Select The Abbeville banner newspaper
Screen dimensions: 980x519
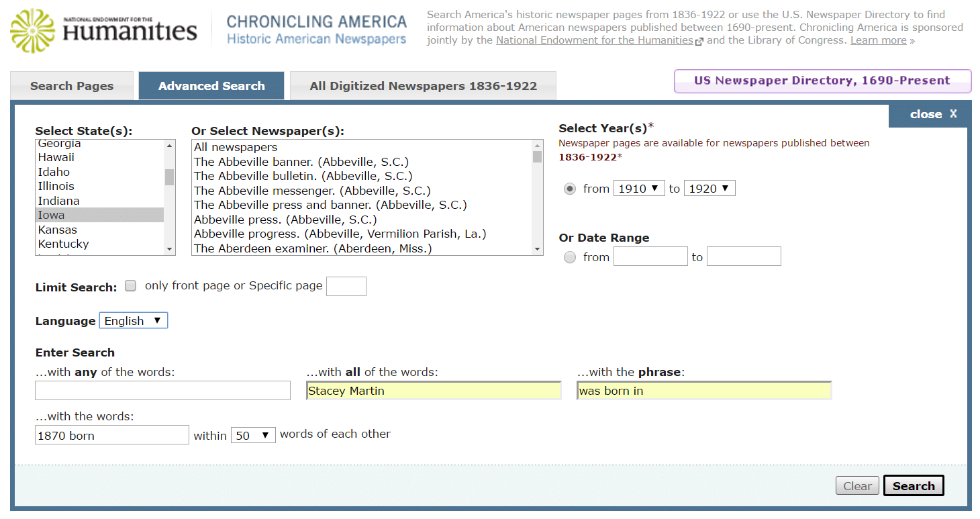(x=362, y=162)
